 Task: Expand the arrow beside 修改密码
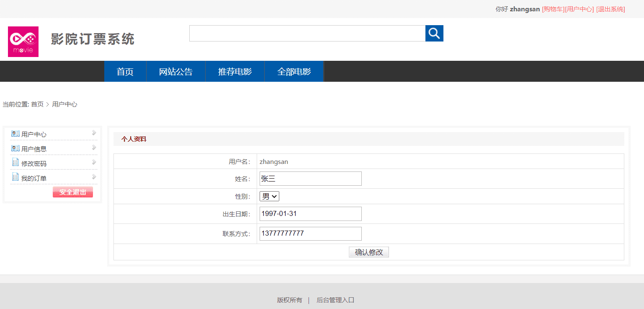pyautogui.click(x=94, y=162)
